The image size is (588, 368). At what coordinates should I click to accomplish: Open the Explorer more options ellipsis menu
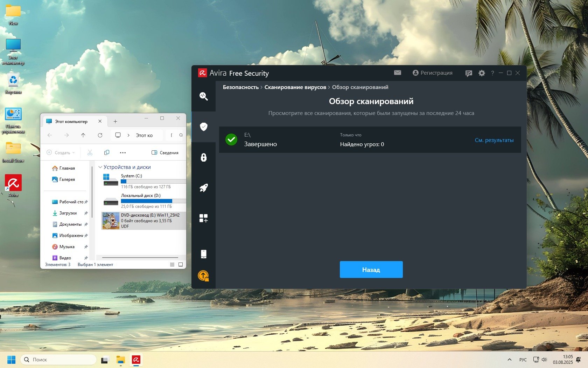click(x=123, y=152)
